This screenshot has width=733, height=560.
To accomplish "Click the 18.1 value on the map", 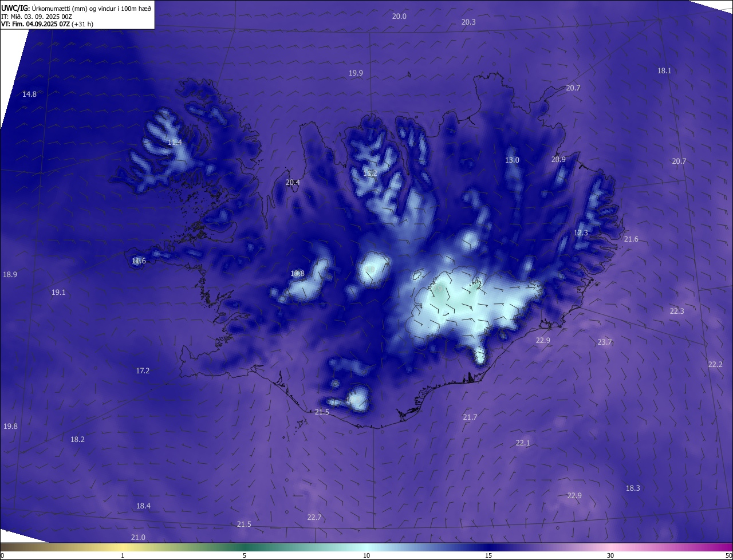I will point(664,70).
